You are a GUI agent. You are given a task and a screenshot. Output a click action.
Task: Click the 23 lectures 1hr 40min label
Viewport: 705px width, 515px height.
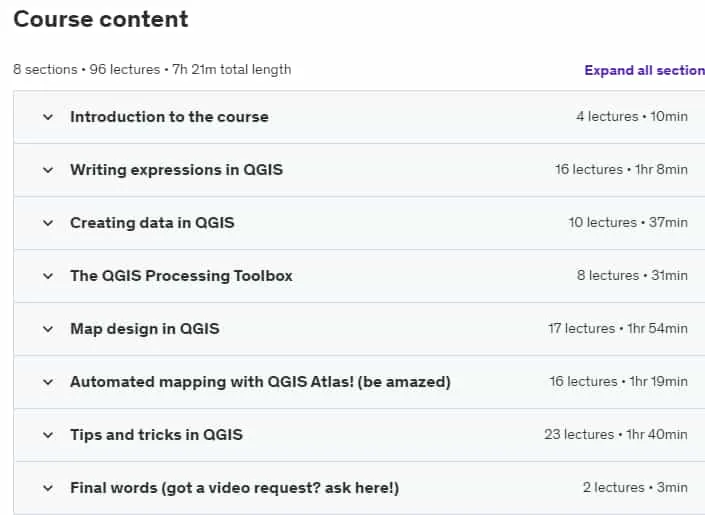tap(616, 434)
